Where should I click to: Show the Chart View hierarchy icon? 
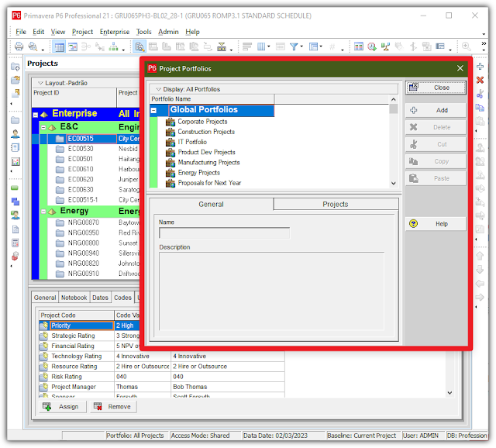[114, 47]
